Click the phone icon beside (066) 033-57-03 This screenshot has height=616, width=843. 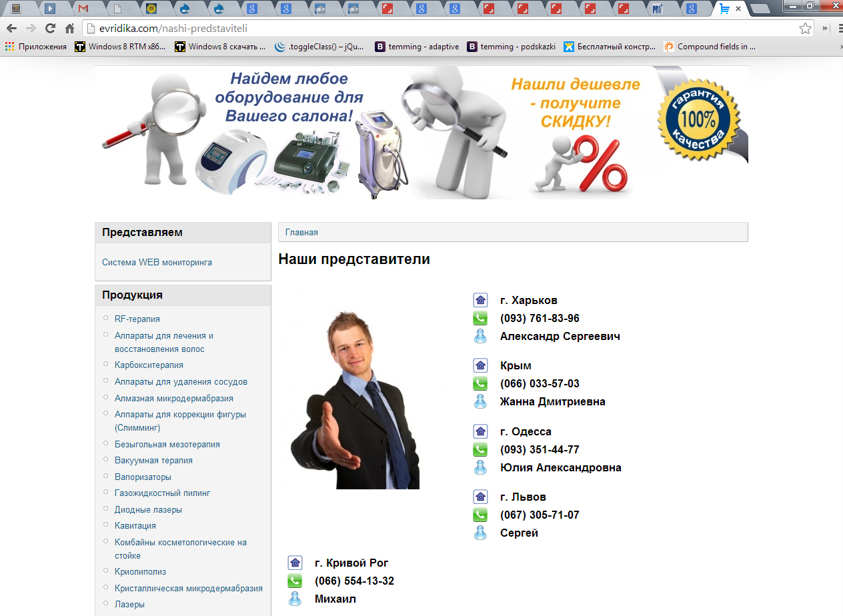480,383
